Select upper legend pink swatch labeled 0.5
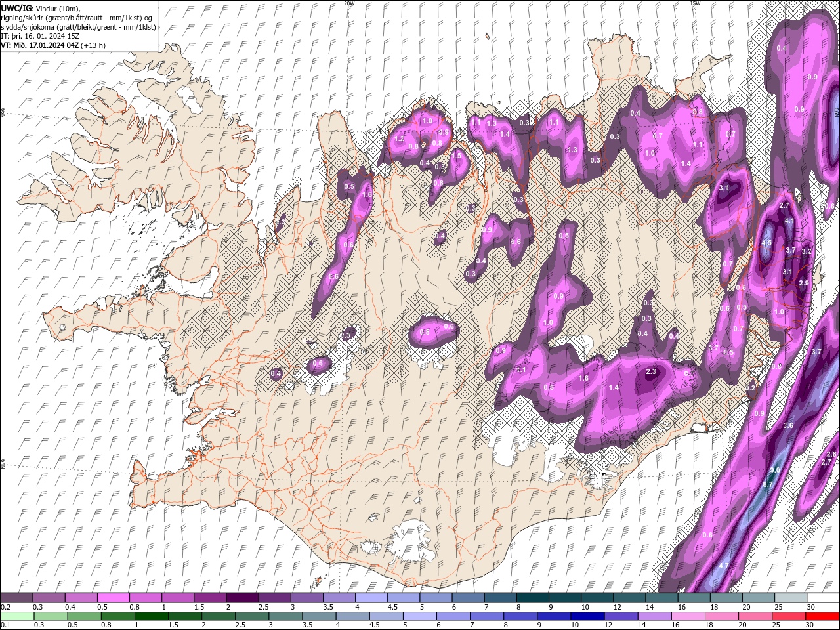Image resolution: width=840 pixels, height=630 pixels. click(x=114, y=598)
